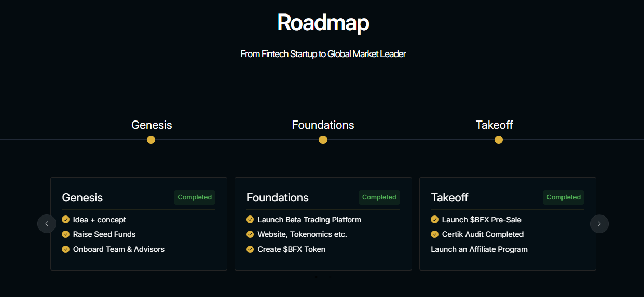Click checkmark icon next to Launch $BFX Pre-Sale
This screenshot has height=297, width=644.
click(x=434, y=220)
